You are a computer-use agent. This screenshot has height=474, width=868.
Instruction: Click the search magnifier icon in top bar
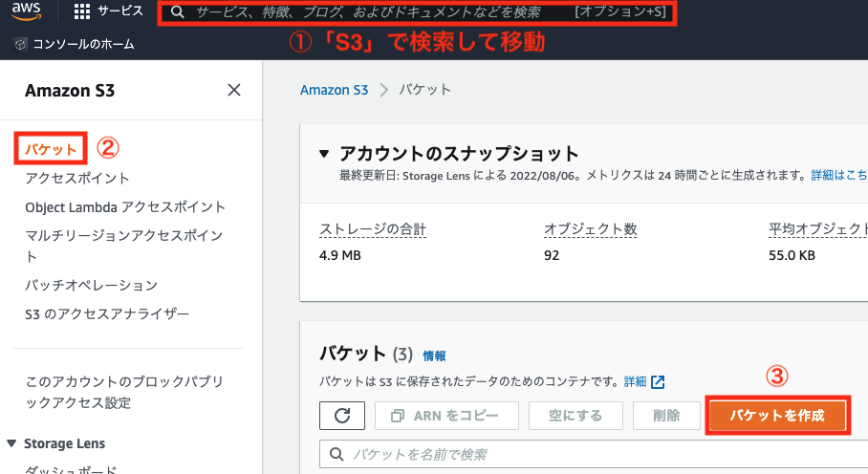point(177,12)
